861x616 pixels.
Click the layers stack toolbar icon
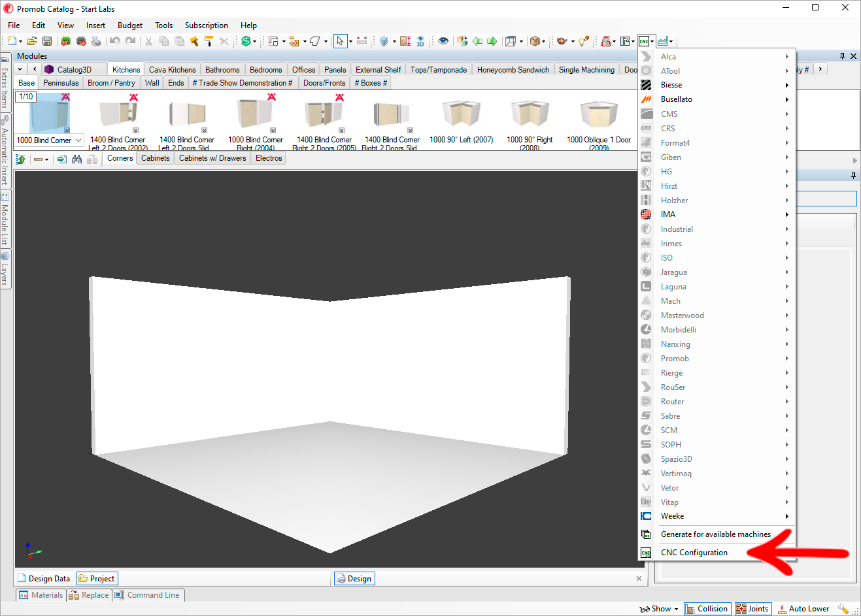384,41
